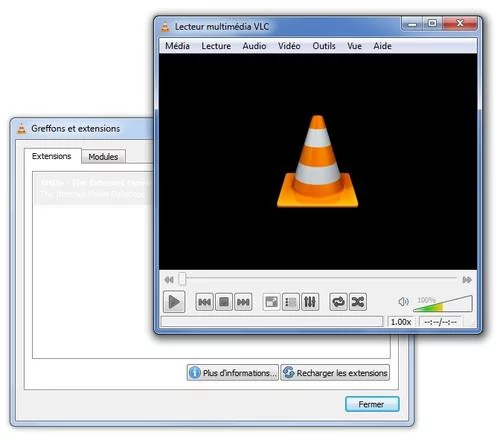The image size is (500, 440).
Task: Mute audio via speaker icon
Action: (x=403, y=302)
